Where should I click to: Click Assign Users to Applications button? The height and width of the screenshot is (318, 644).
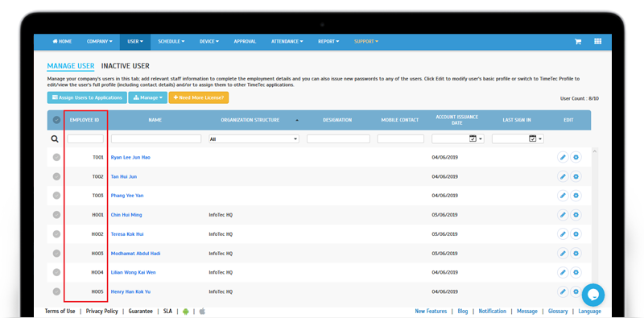(x=87, y=97)
